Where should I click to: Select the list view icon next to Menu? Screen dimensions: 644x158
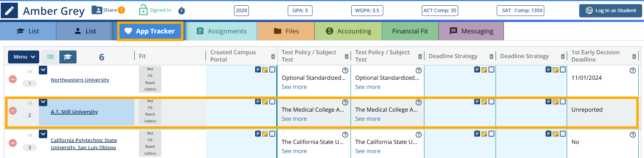[x=50, y=57]
